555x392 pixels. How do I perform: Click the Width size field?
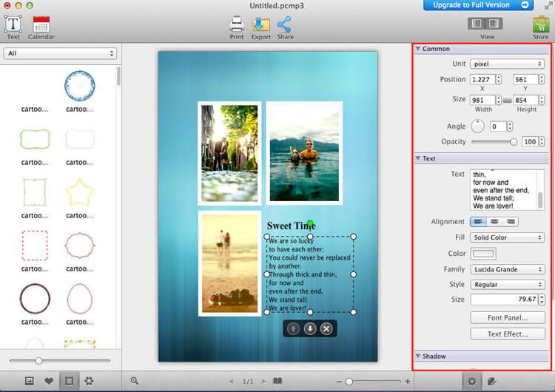click(x=482, y=100)
